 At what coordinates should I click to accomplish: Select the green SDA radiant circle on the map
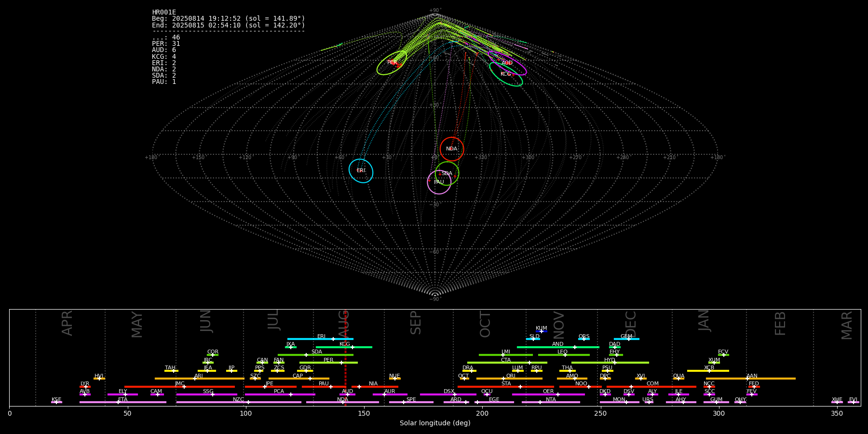coord(447,174)
